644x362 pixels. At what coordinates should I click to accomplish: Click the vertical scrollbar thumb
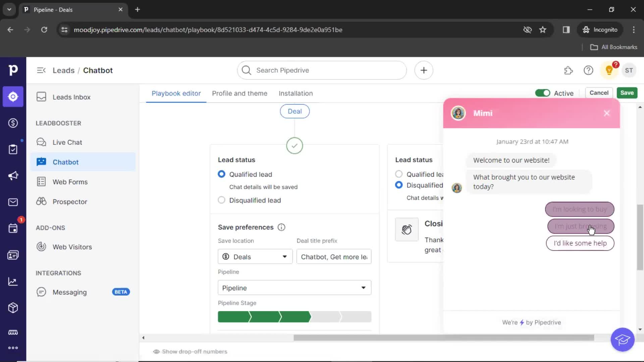tap(640, 237)
